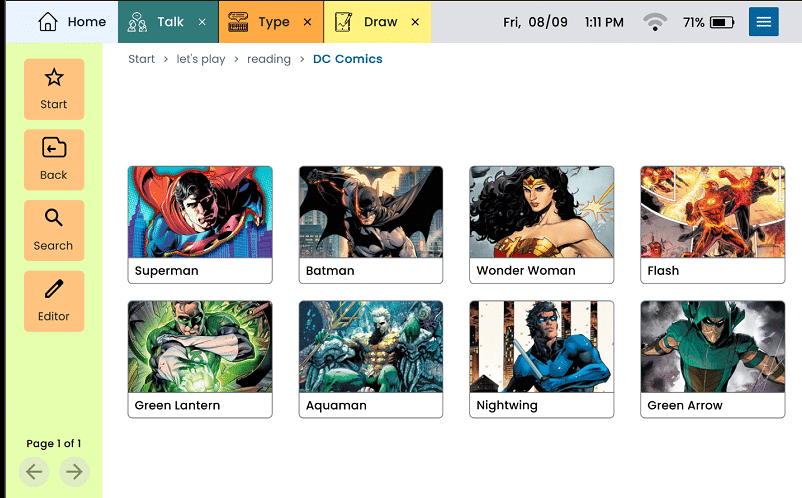Click the battery indicator icon
802x498 pixels.
coord(721,22)
